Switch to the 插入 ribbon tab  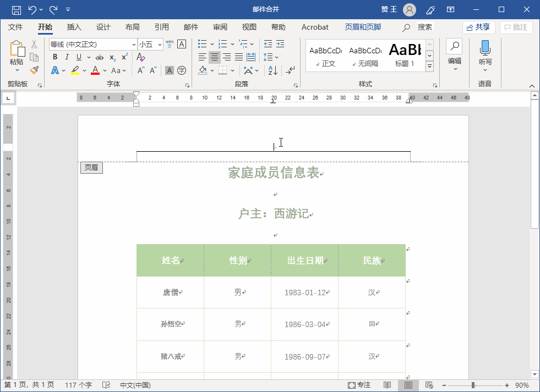(74, 26)
